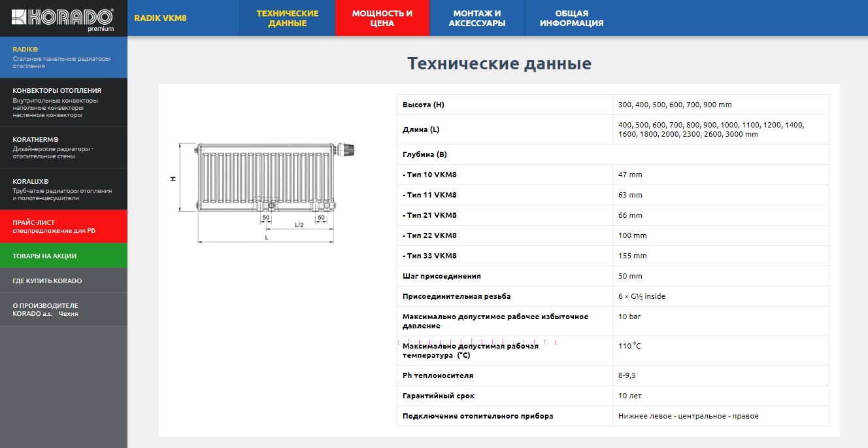The image size is (868, 448).
Task: Select the Тип 11 VKM8 row label
Action: point(429,195)
